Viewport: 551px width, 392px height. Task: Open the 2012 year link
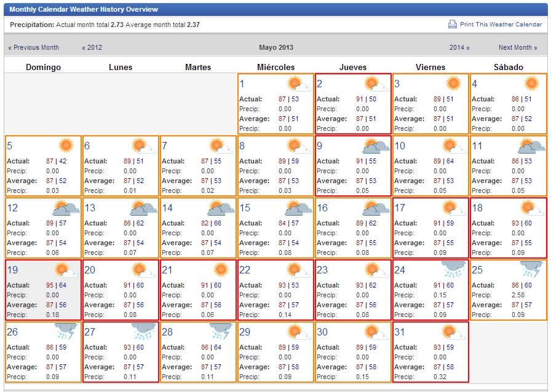point(92,47)
